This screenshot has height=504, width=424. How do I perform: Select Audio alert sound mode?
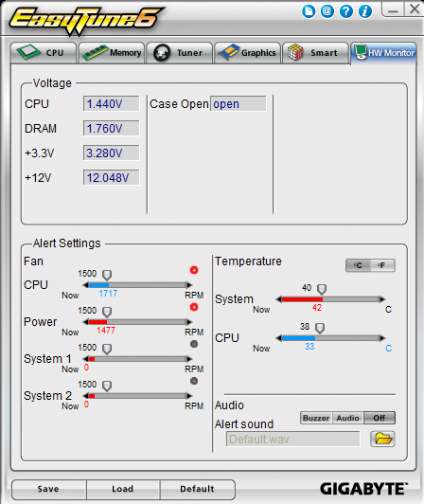347,418
